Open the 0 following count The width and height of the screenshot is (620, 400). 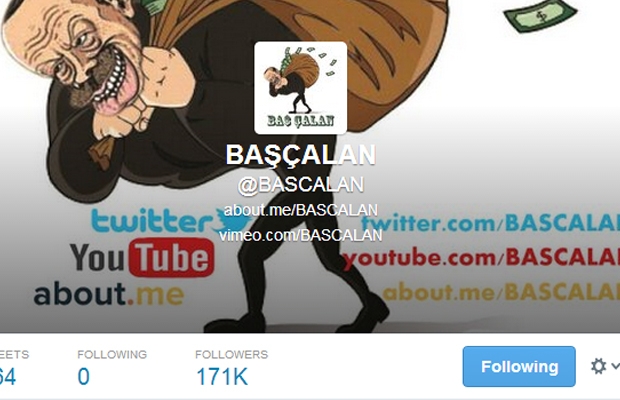pos(83,377)
